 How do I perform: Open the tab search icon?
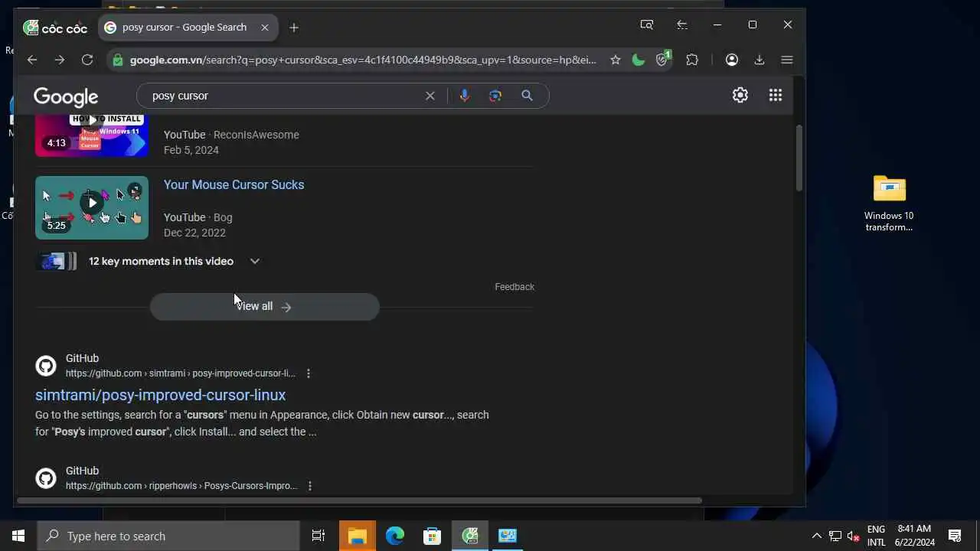click(647, 24)
